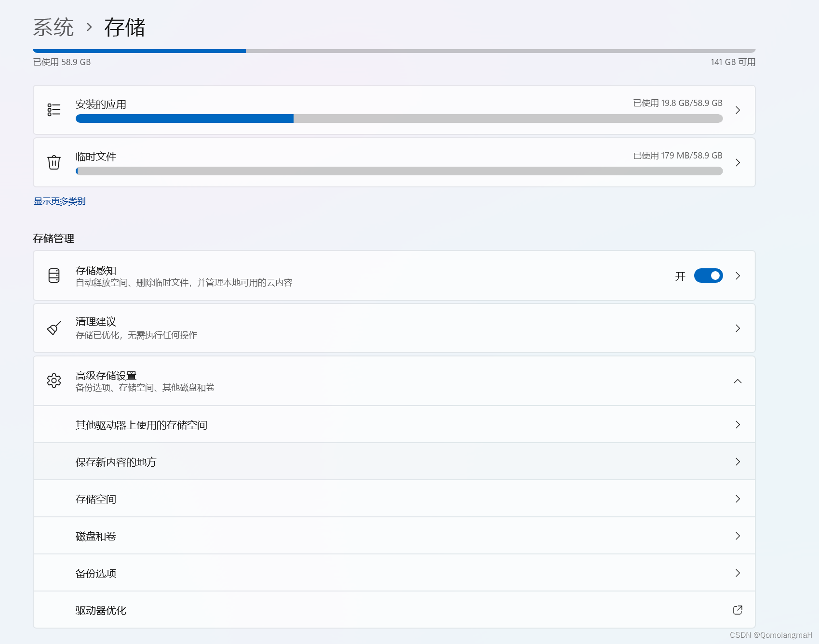
Task: Collapse the 高级存储设置 section
Action: (738, 381)
